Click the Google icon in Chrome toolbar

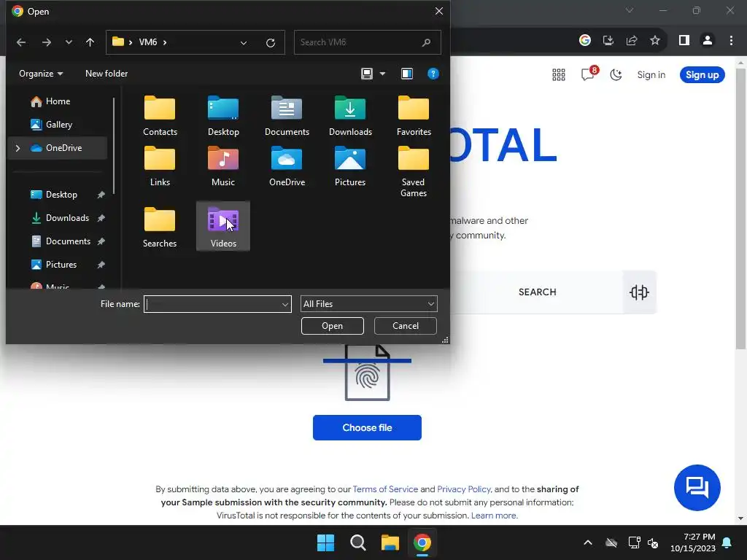click(585, 41)
